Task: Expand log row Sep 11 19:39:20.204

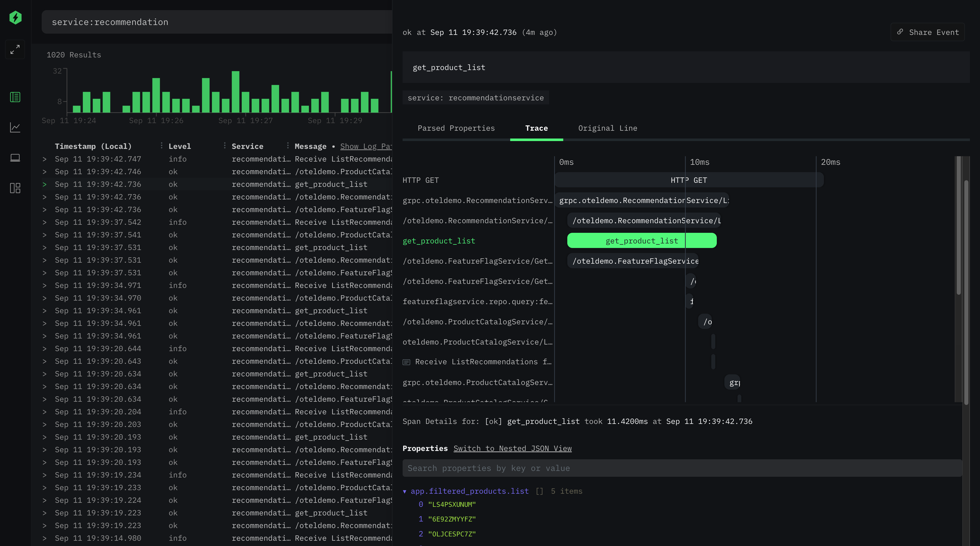Action: 44,412
